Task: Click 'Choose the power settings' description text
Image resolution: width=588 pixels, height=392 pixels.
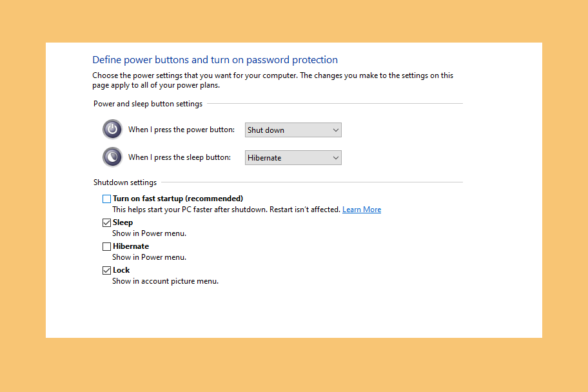Action: point(273,81)
